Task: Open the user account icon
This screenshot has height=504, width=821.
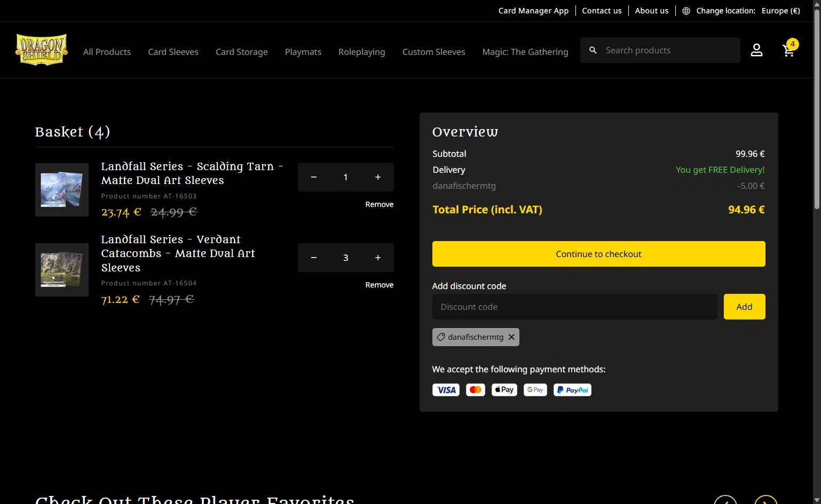Action: pos(756,50)
